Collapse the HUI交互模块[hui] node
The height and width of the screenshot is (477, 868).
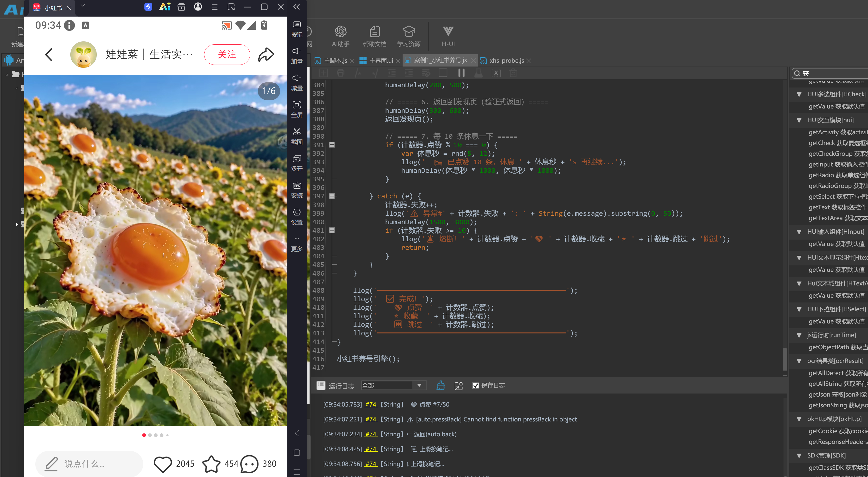799,120
